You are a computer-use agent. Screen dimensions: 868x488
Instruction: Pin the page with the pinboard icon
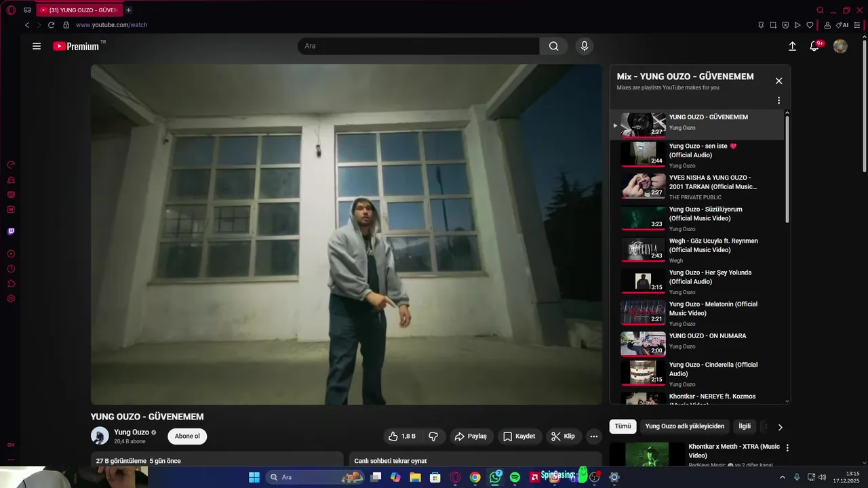point(761,25)
